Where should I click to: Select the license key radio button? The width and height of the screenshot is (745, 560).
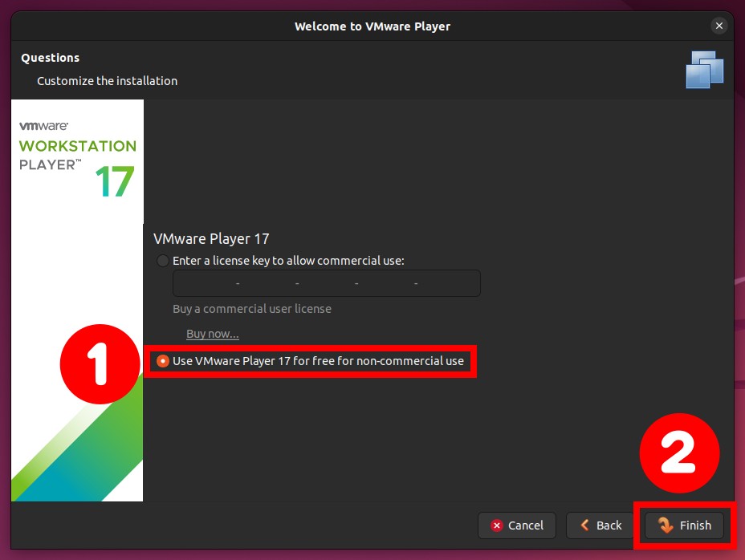click(x=162, y=261)
